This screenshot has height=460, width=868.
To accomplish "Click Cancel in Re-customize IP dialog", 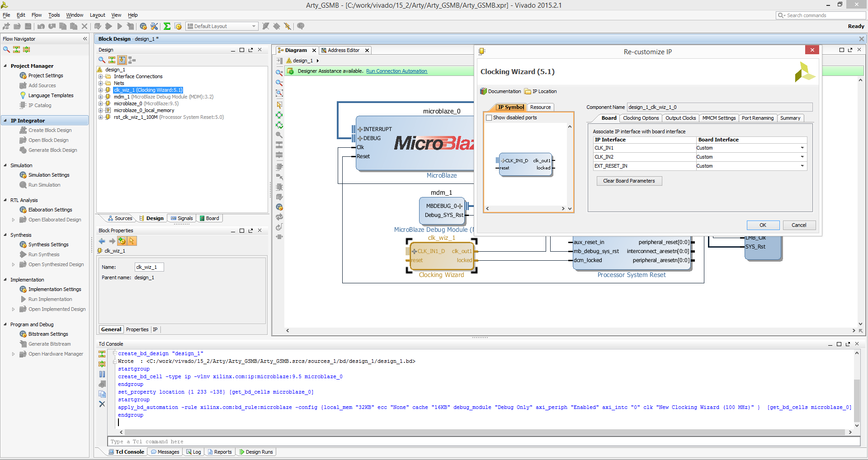I will pyautogui.click(x=799, y=225).
